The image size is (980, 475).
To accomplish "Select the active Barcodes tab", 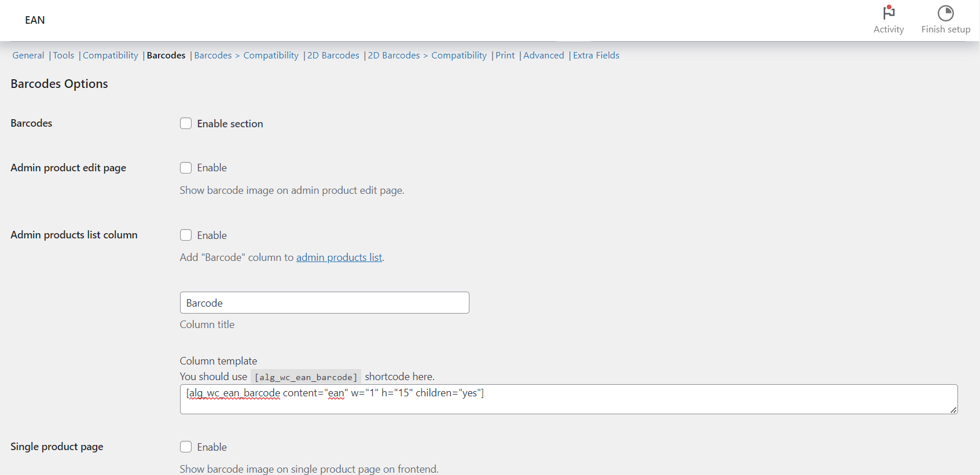I will pyautogui.click(x=166, y=56).
